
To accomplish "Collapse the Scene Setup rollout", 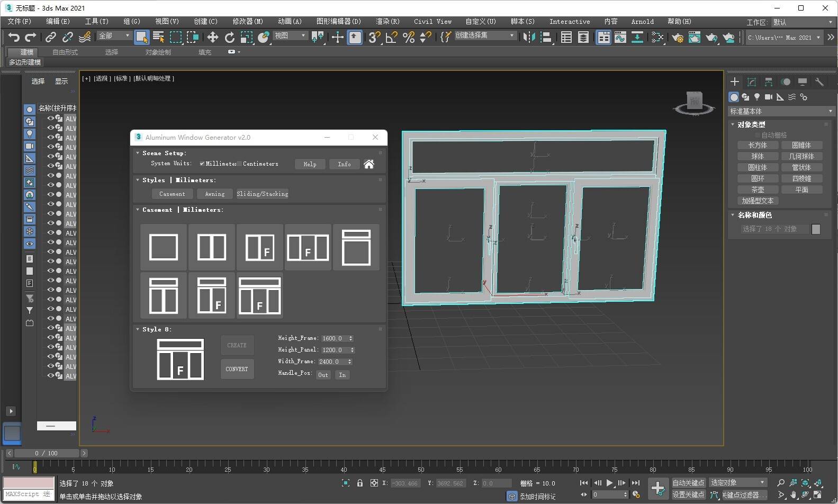I will click(138, 153).
